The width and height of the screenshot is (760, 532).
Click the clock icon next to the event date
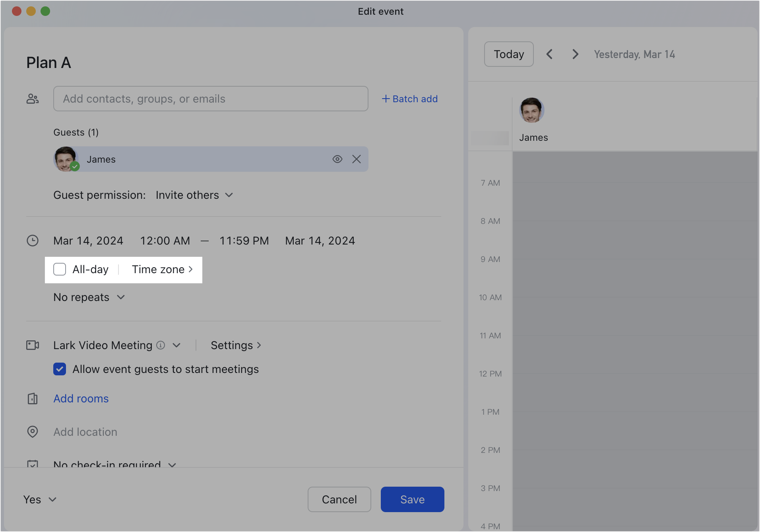point(33,241)
